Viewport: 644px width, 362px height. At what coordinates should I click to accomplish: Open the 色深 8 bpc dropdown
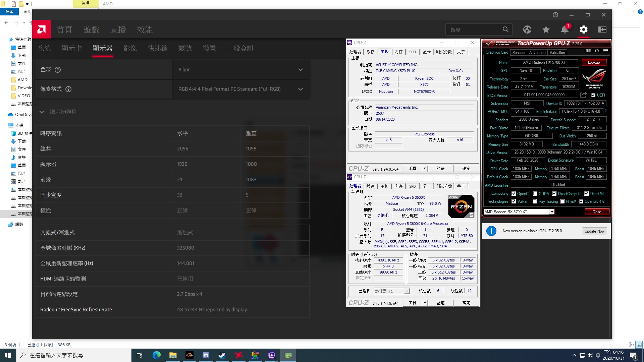[x=241, y=70]
